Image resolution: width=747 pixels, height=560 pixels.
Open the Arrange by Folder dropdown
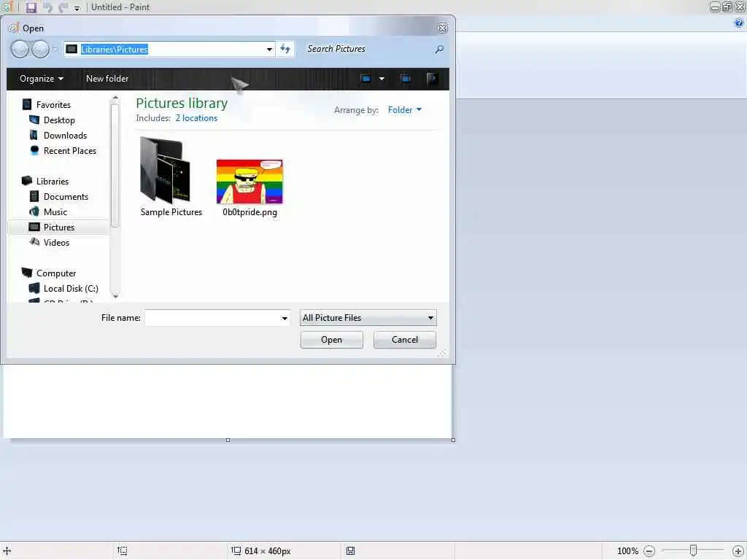point(404,110)
